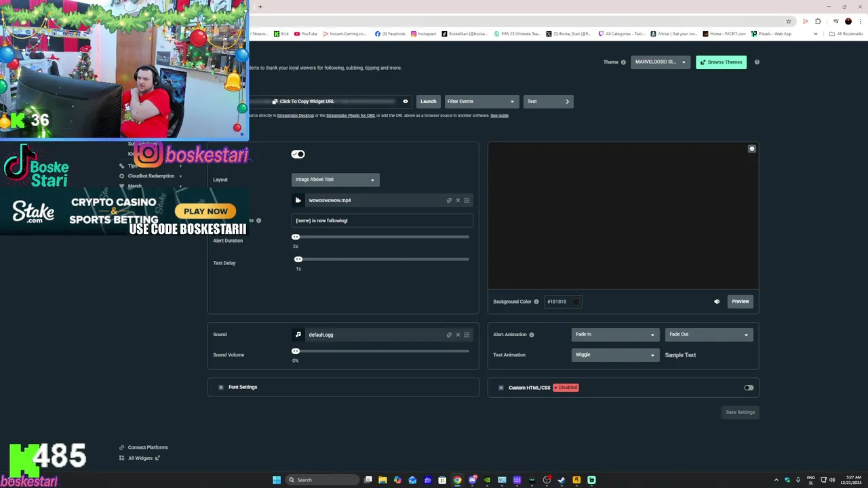
Task: Click the corner icon in the preview pane
Action: [x=751, y=148]
